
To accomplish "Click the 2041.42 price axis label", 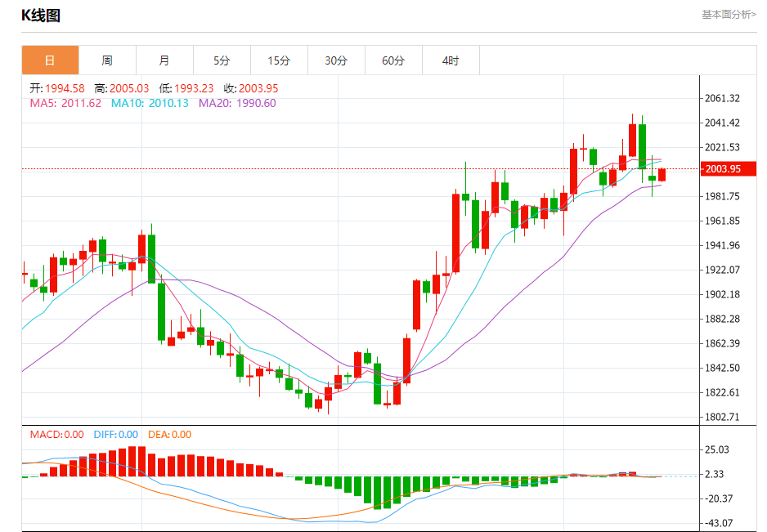I will coord(722,123).
